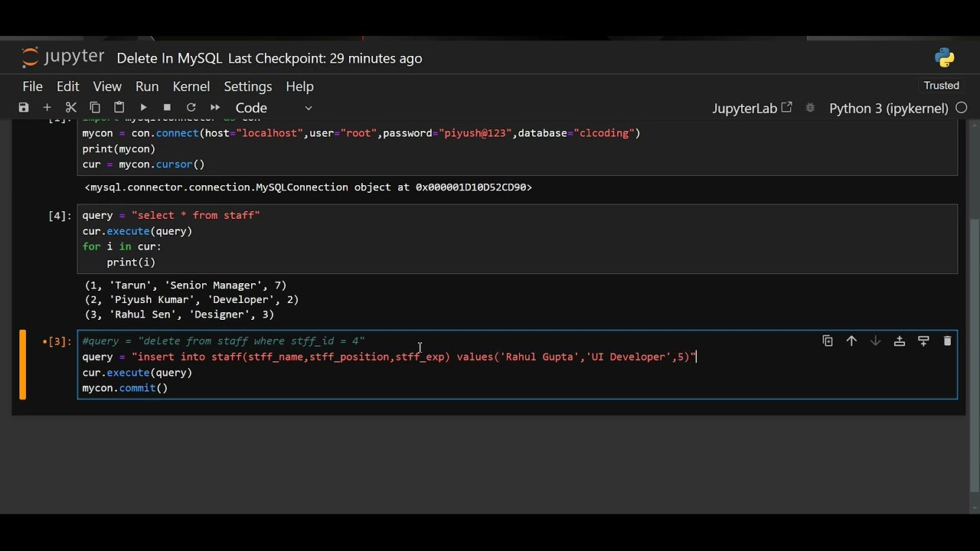Open the Help menu
Viewport: 980px width, 551px height.
click(x=299, y=86)
